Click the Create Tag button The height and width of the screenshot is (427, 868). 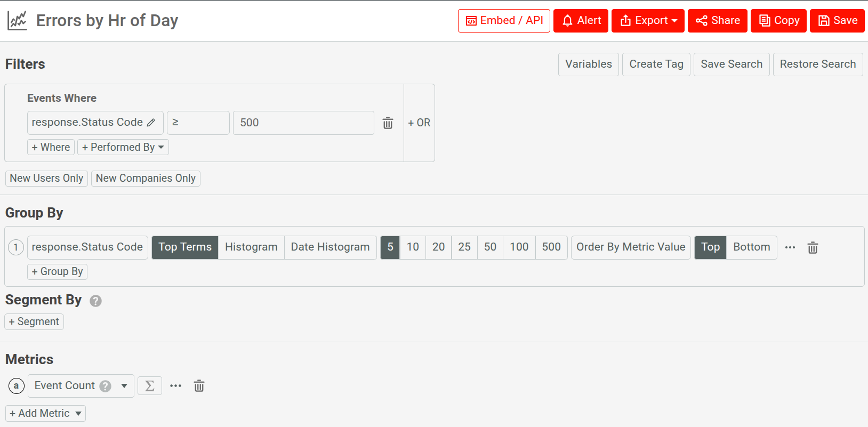(x=656, y=65)
